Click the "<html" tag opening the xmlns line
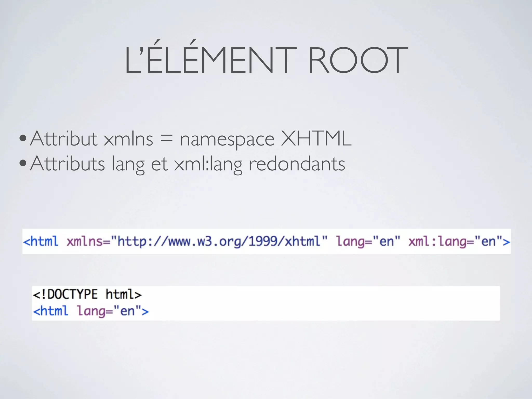Viewport: 532px width, 399px height. coord(41,241)
